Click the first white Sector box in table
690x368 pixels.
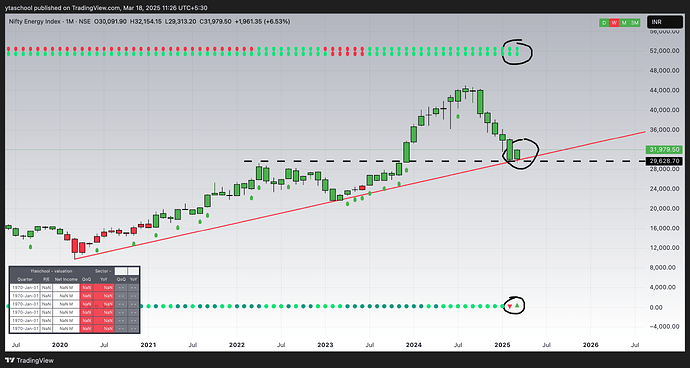[121, 271]
